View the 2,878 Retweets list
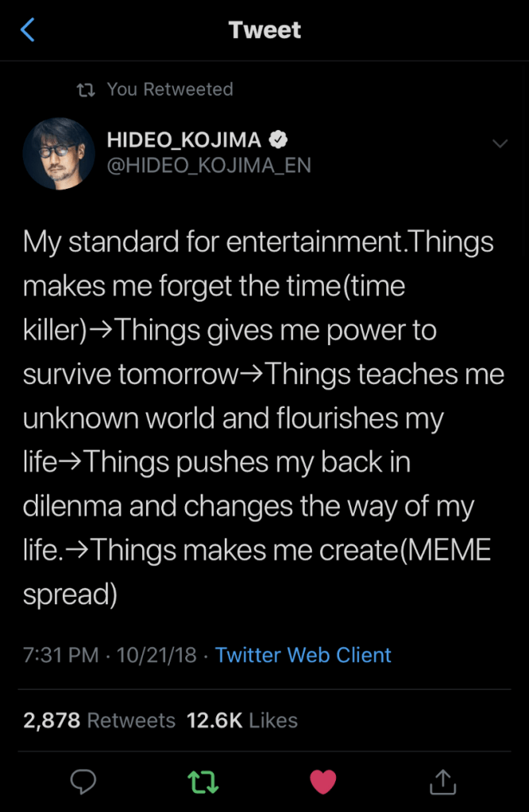Viewport: 529px width, 812px height. (x=99, y=720)
